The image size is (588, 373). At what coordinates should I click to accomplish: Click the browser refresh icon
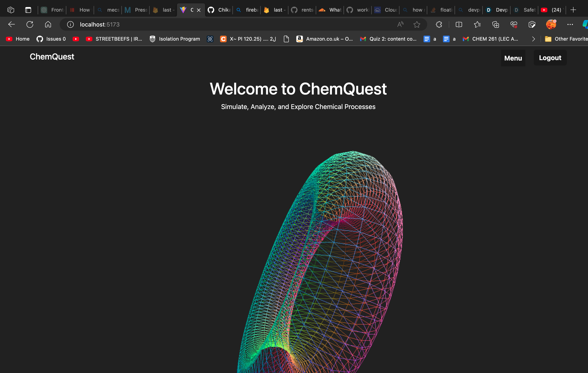30,24
